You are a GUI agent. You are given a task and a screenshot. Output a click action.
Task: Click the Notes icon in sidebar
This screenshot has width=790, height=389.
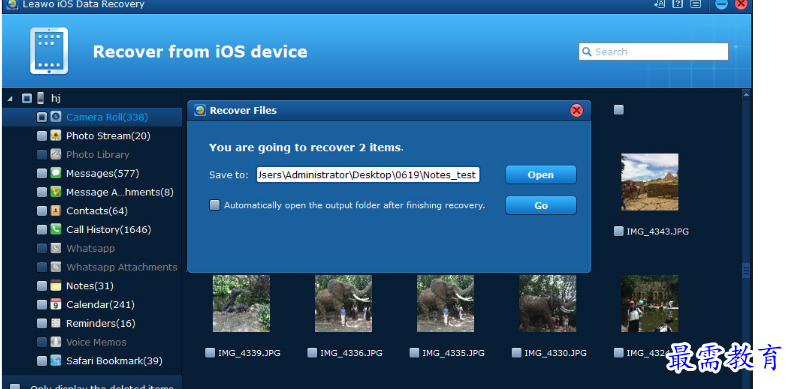[x=56, y=286]
